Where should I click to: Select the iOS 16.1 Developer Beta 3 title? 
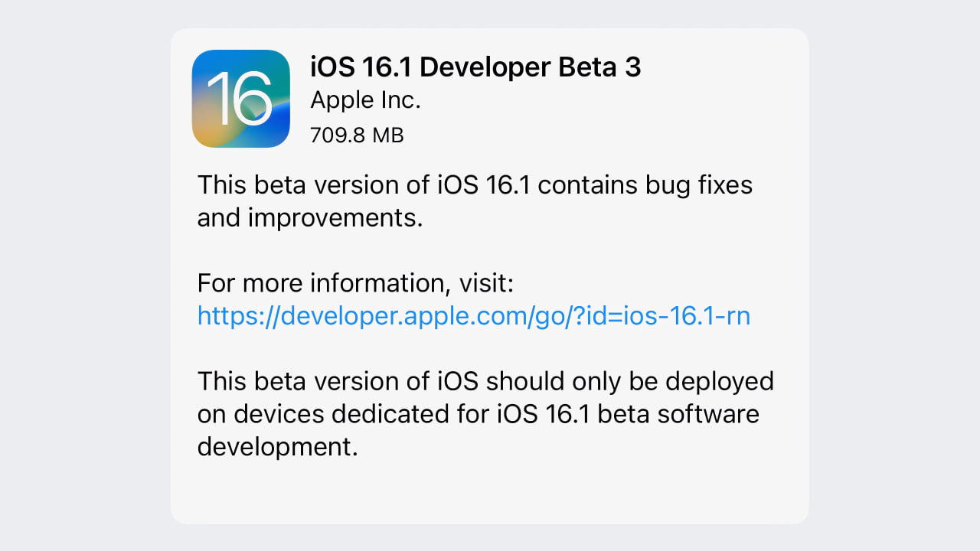point(475,67)
